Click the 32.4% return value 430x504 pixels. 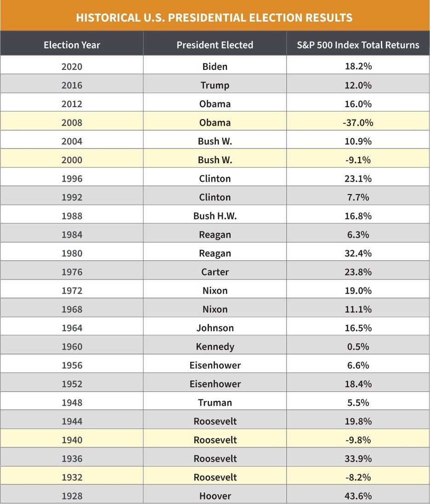tap(358, 253)
